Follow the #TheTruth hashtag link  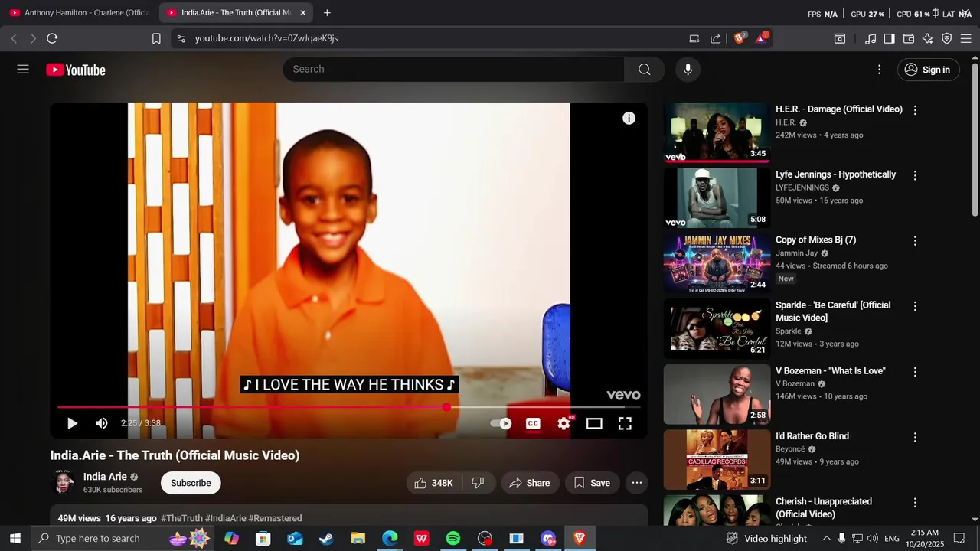click(x=181, y=518)
